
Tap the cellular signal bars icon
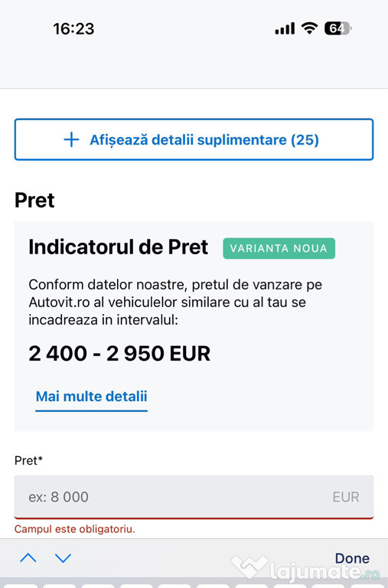point(285,28)
